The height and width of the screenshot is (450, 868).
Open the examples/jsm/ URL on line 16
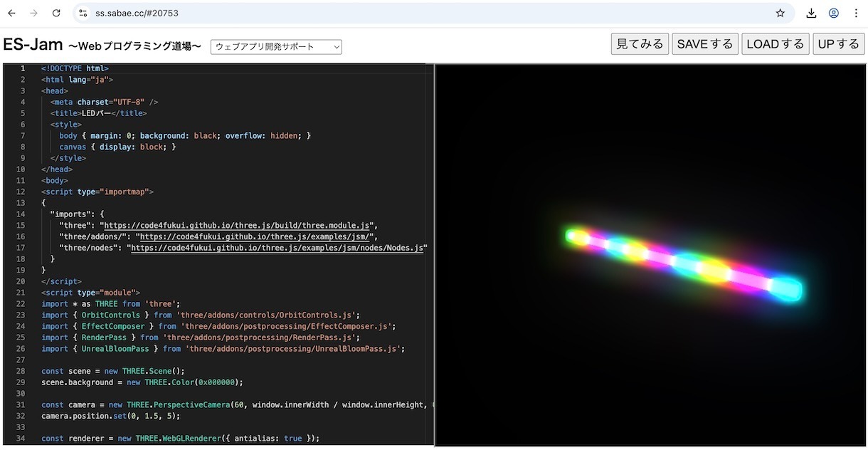pyautogui.click(x=255, y=236)
